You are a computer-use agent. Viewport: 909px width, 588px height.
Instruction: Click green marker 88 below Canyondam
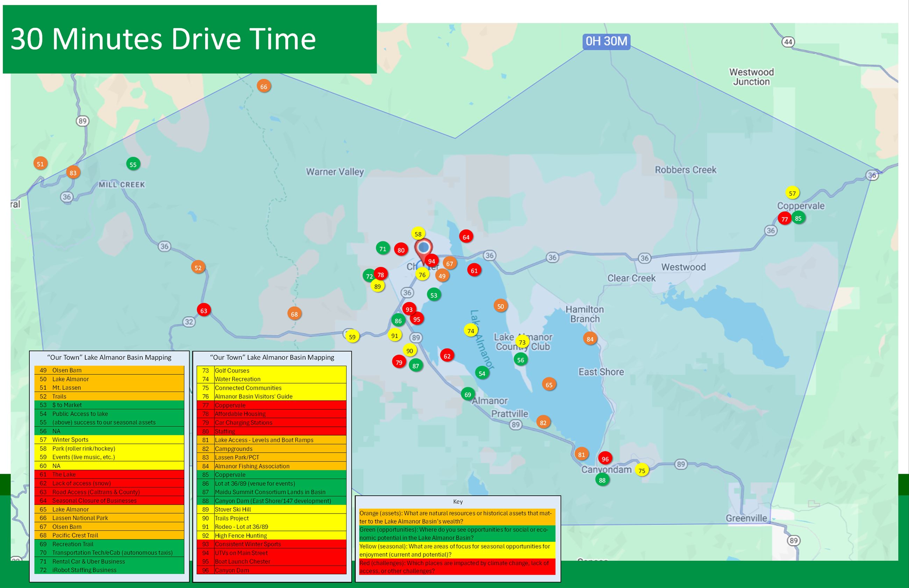coord(602,480)
